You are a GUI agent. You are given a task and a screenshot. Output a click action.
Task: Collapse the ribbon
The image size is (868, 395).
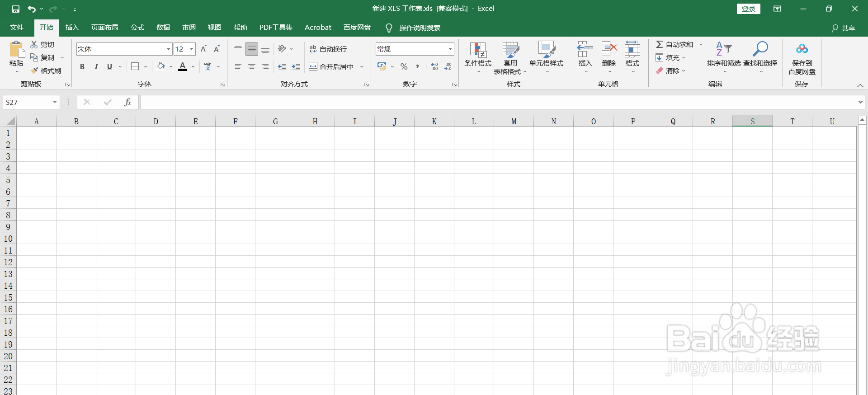[860, 85]
